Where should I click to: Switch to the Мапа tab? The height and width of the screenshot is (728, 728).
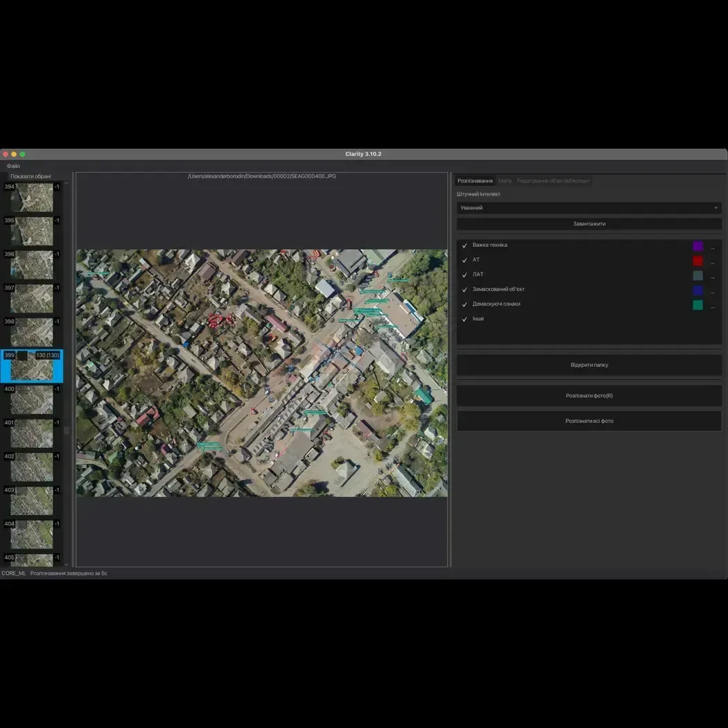(x=505, y=180)
